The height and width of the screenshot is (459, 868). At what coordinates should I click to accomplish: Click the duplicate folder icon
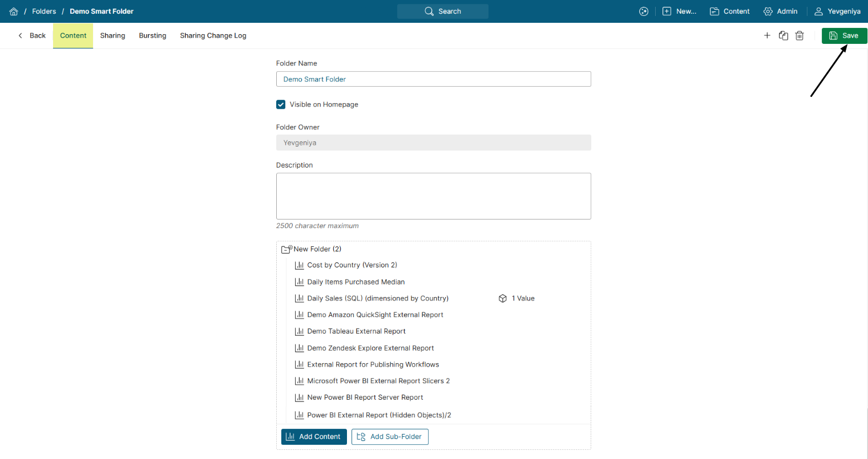[784, 35]
